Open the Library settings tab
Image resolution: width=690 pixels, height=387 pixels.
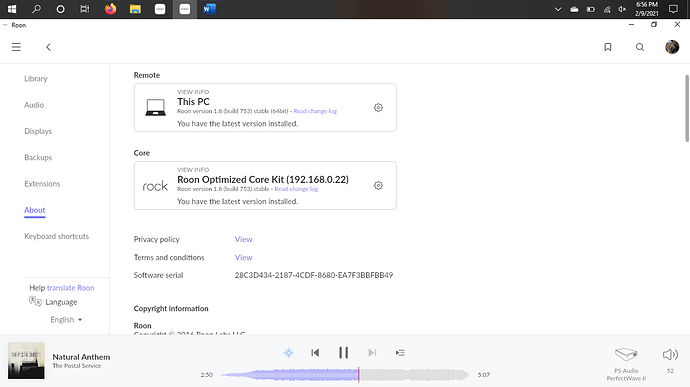36,78
